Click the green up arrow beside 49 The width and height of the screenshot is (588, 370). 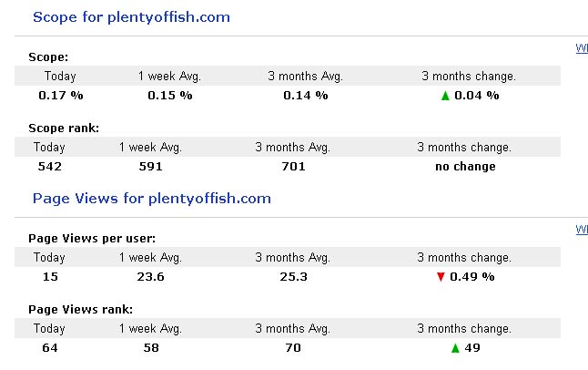[x=454, y=348]
